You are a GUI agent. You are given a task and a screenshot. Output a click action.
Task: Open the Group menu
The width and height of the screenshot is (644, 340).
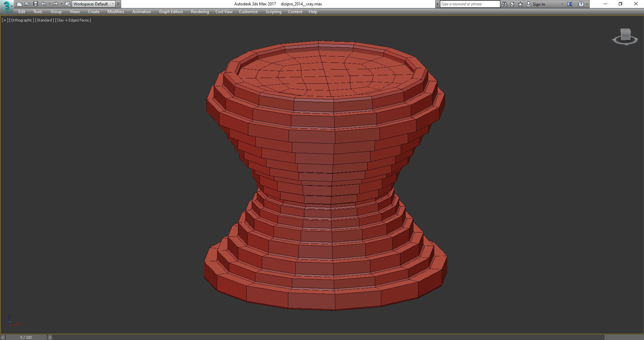56,12
